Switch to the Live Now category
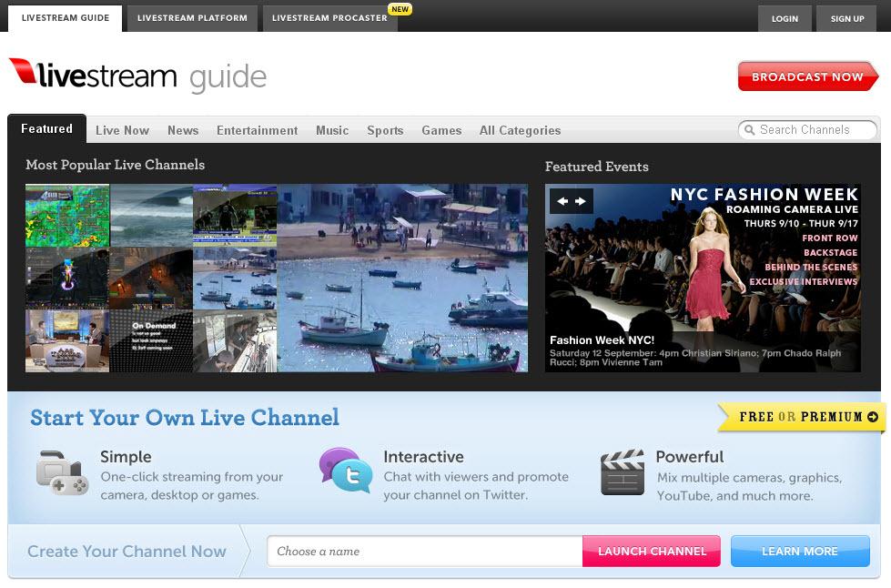The image size is (891, 588). coord(122,130)
